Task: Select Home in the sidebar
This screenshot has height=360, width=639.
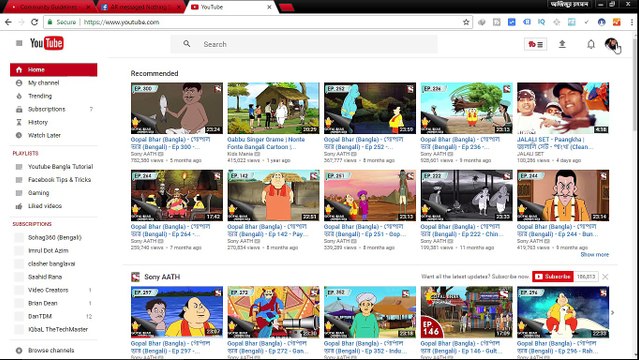Action: pyautogui.click(x=54, y=70)
